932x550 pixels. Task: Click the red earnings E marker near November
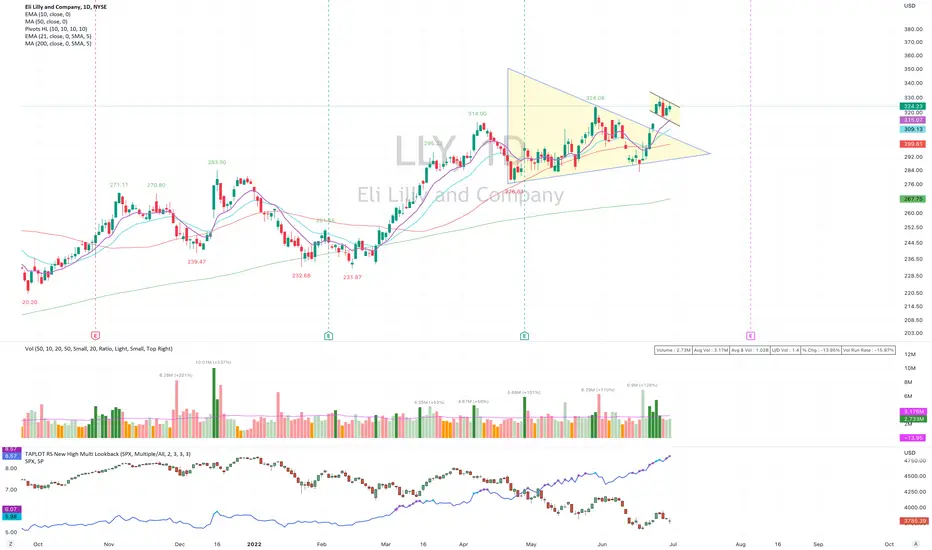(x=95, y=336)
